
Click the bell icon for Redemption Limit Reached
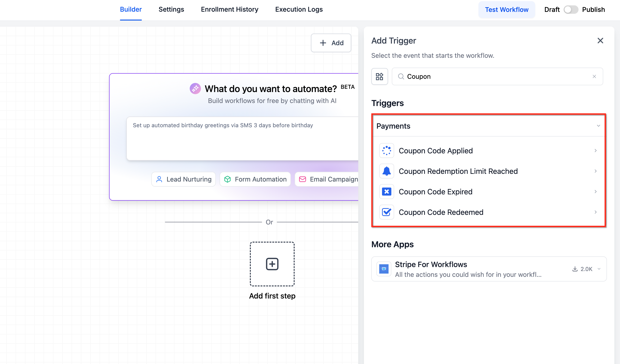pos(386,171)
